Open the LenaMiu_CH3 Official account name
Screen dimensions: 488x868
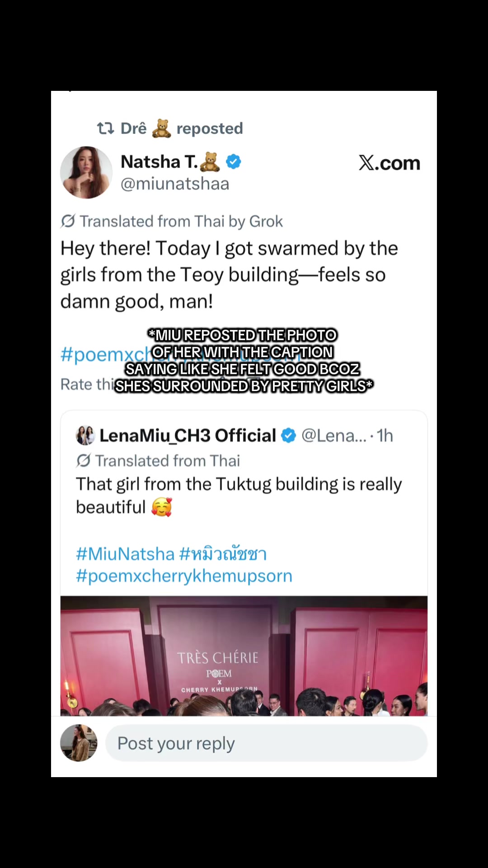click(x=188, y=435)
